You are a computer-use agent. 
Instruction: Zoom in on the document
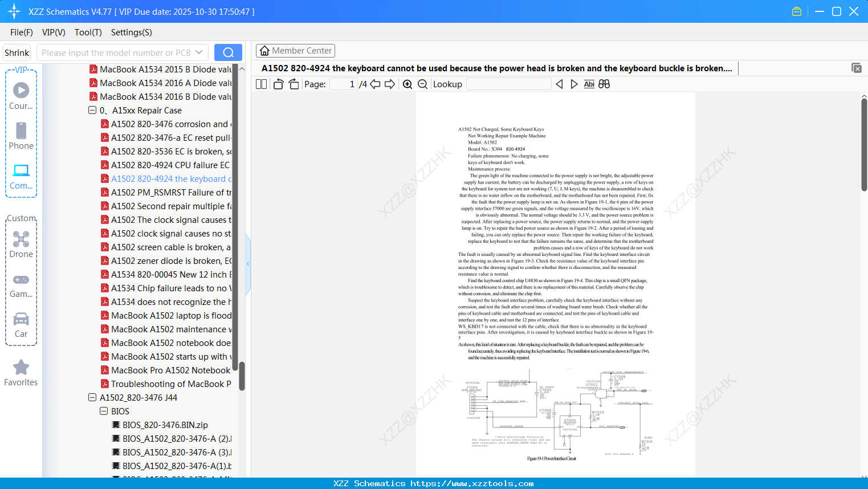coord(407,84)
